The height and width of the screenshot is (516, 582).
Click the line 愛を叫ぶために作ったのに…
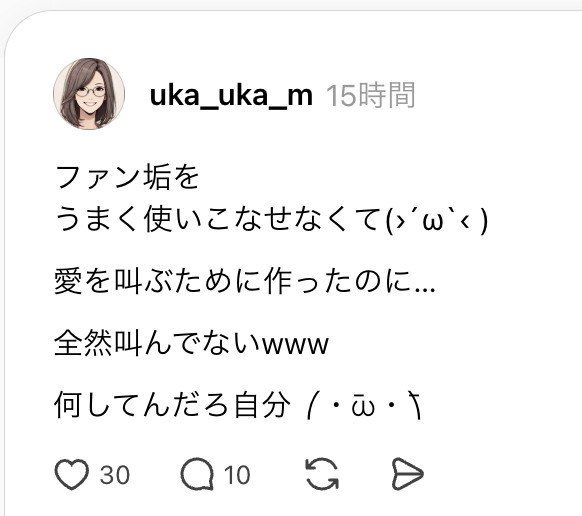pyautogui.click(x=245, y=281)
